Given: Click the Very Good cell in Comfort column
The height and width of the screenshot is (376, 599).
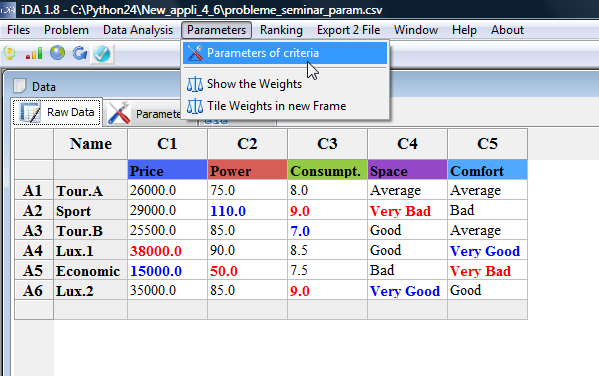Looking at the screenshot, I should pyautogui.click(x=487, y=251).
